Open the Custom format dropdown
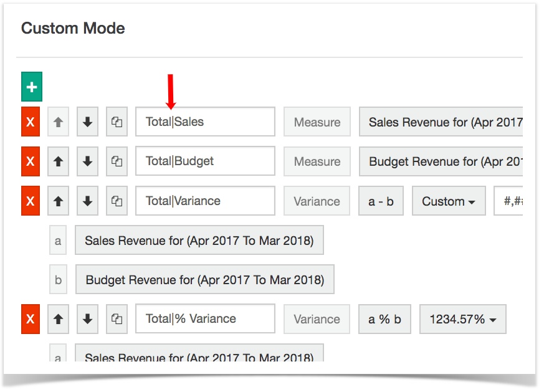Screen dimensions: 544x392 (x=449, y=201)
